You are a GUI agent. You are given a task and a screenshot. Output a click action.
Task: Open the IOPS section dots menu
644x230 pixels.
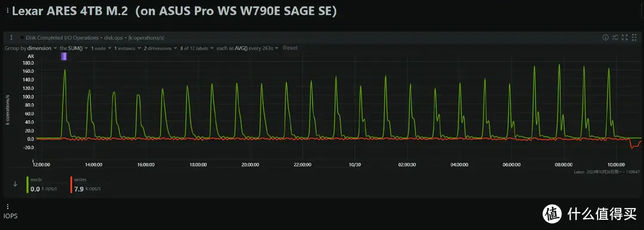(x=7, y=207)
